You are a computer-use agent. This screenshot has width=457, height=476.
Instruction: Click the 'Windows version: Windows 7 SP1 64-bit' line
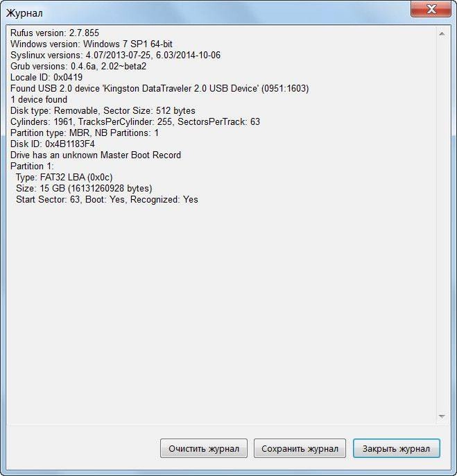point(92,44)
